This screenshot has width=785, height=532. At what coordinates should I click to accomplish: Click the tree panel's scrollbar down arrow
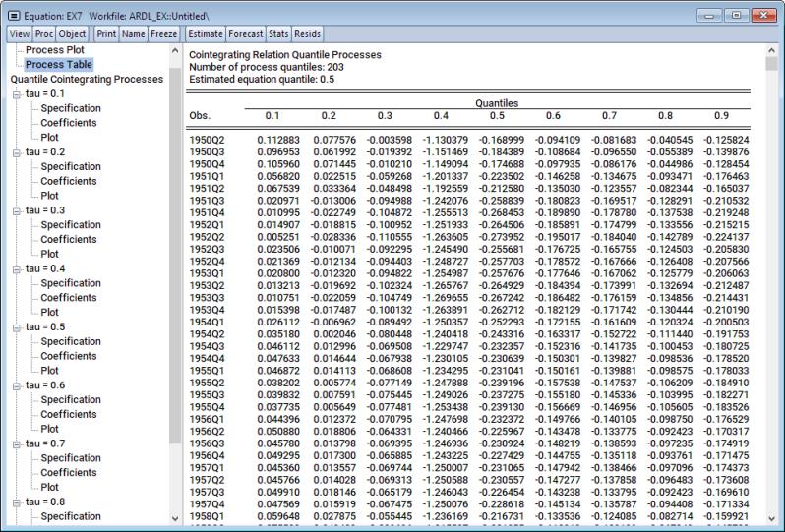pyautogui.click(x=175, y=516)
